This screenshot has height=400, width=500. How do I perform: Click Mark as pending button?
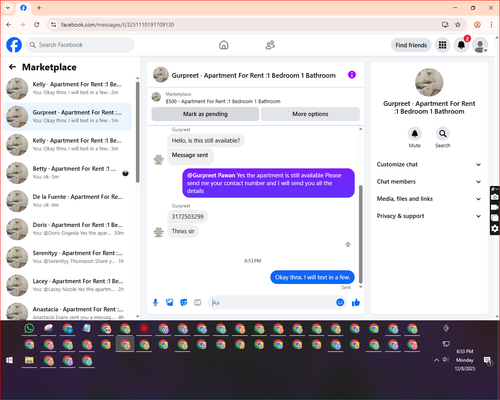205,114
